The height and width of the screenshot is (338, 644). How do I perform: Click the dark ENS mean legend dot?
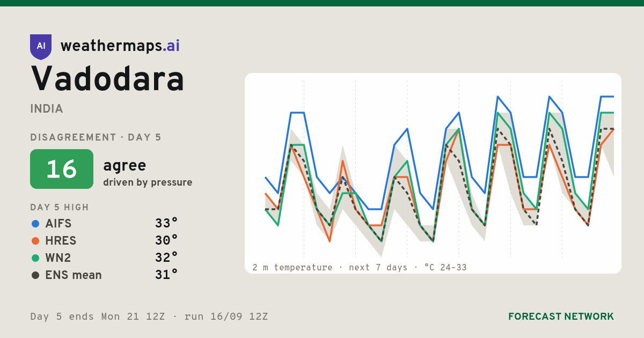[35, 275]
